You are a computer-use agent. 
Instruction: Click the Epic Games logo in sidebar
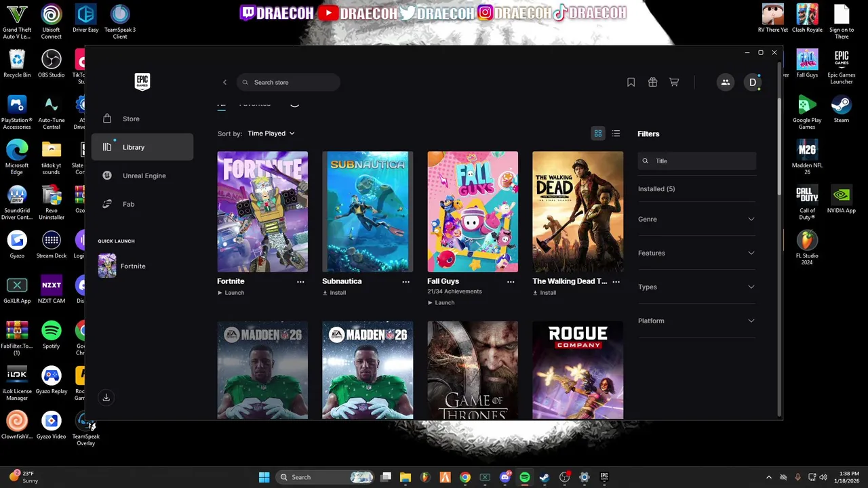[x=142, y=81]
